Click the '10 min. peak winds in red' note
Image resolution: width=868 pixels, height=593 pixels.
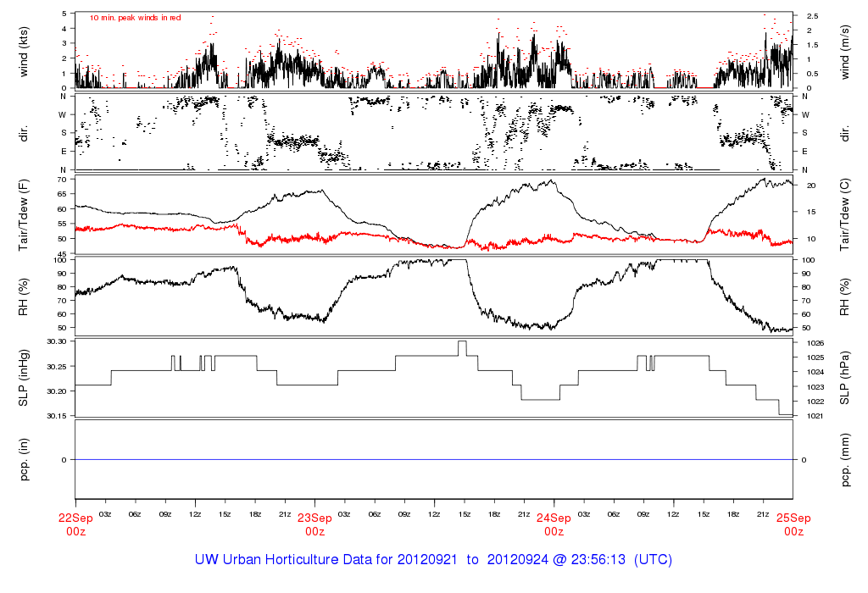click(135, 18)
